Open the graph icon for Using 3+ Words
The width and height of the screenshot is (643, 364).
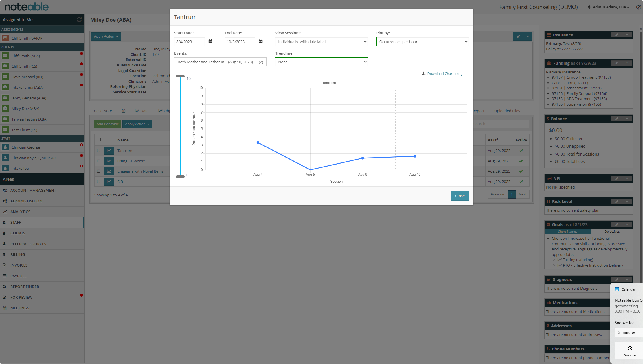pos(109,161)
